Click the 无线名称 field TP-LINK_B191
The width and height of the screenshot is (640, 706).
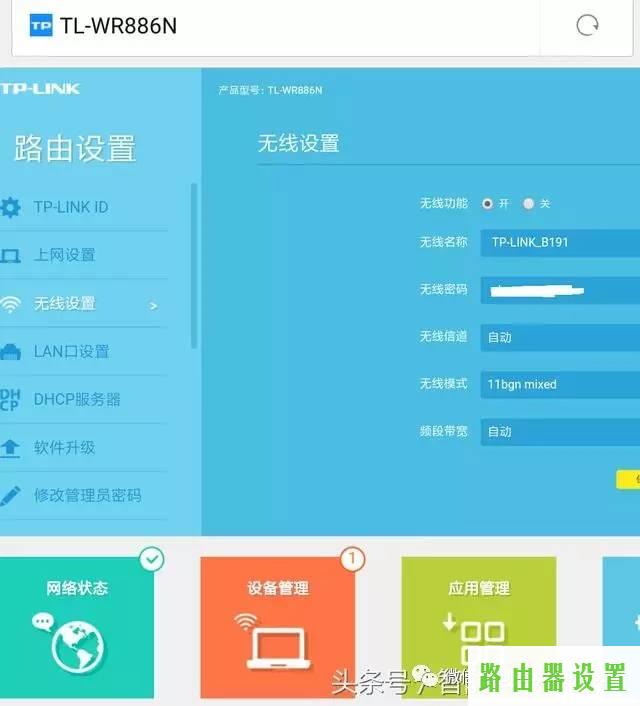[x=560, y=243]
